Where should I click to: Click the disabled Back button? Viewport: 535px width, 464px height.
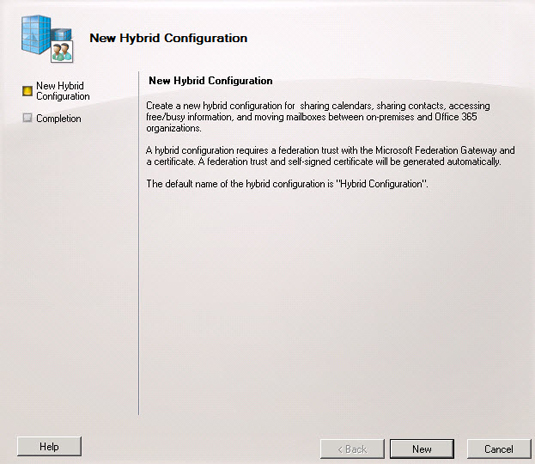352,449
